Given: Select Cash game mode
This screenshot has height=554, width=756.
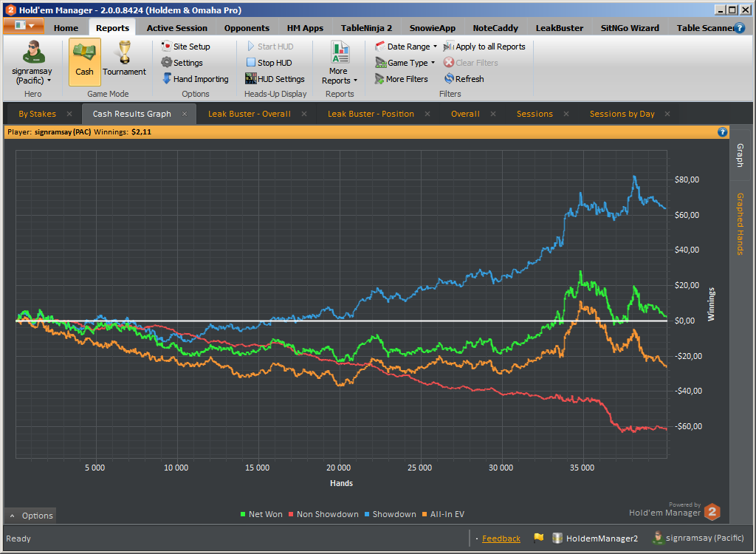Looking at the screenshot, I should point(84,62).
